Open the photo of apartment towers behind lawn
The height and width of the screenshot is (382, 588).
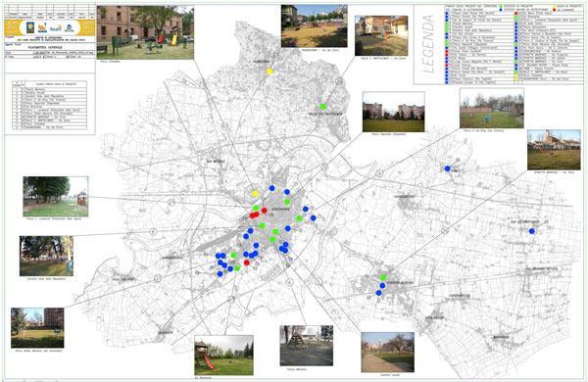click(393, 112)
